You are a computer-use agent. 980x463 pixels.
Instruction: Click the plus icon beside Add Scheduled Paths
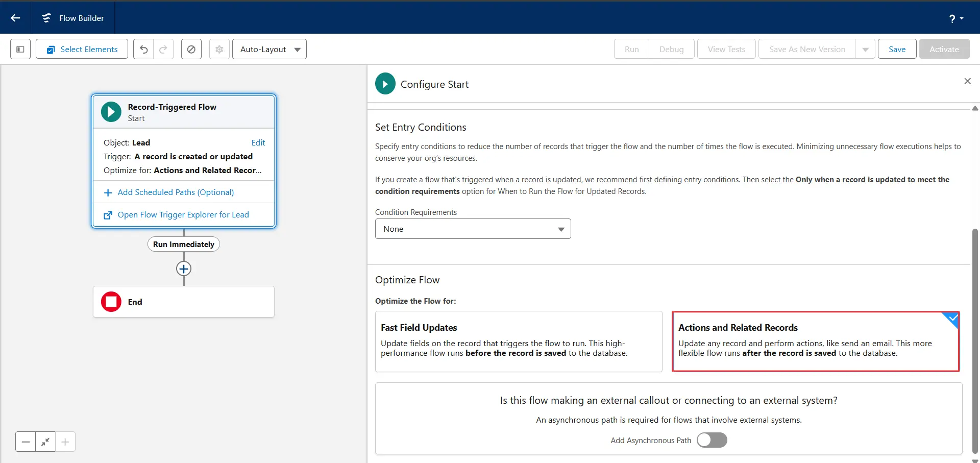108,192
